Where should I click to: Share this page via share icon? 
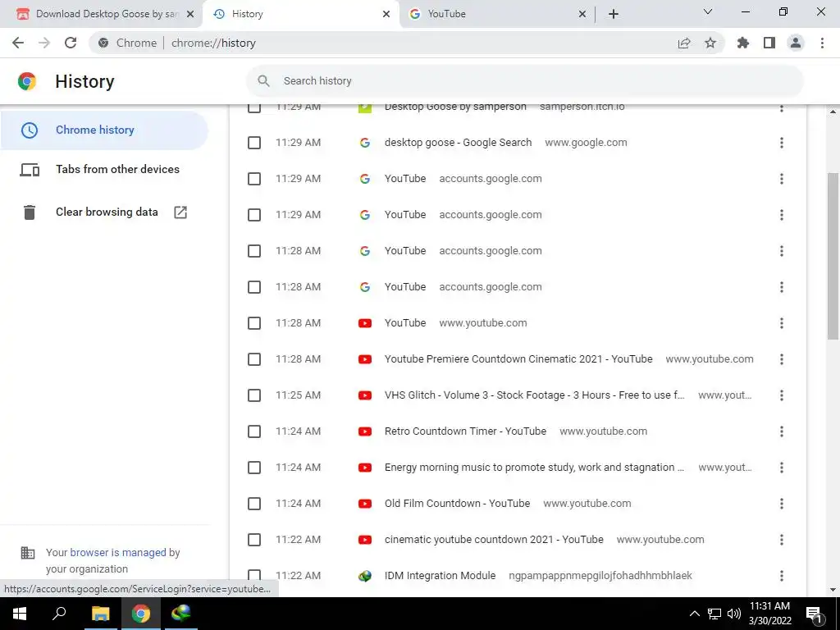coord(684,43)
